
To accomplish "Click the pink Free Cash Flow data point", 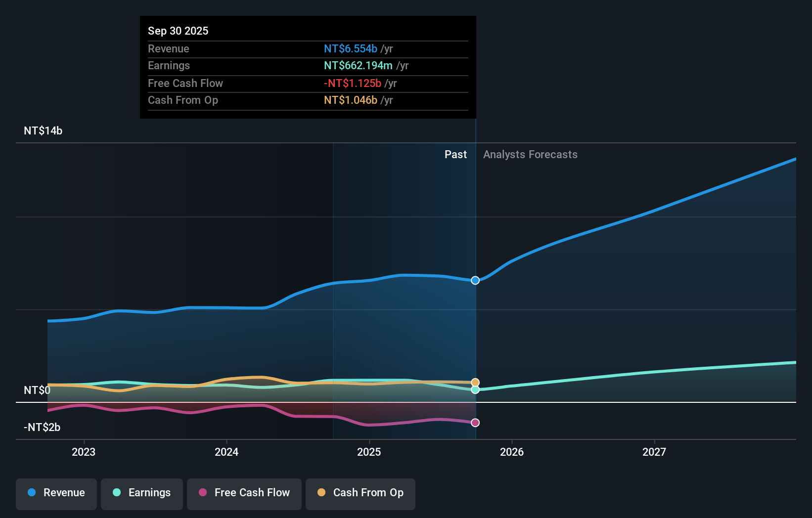I will coord(475,423).
